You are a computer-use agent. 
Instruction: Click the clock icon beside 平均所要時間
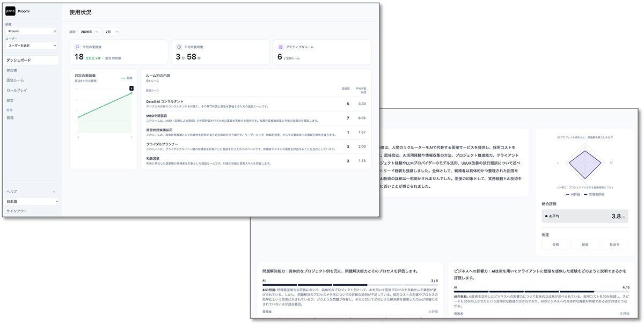click(179, 47)
